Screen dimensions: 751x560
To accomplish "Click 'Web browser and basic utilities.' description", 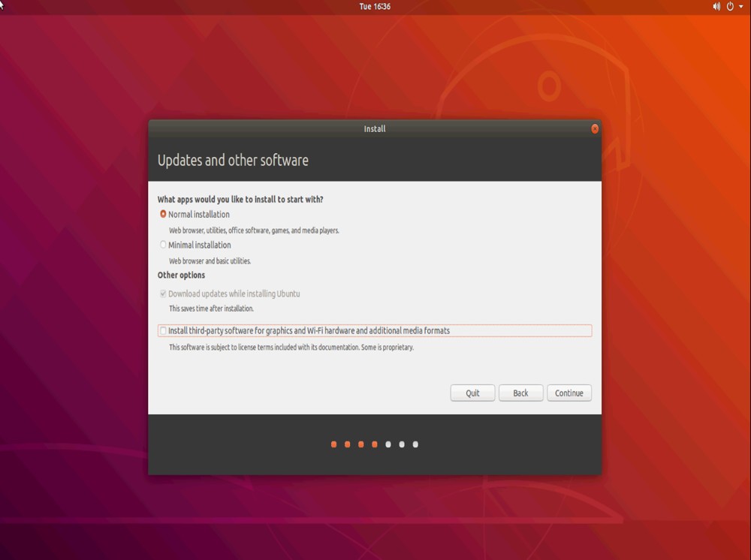I will [x=210, y=260].
